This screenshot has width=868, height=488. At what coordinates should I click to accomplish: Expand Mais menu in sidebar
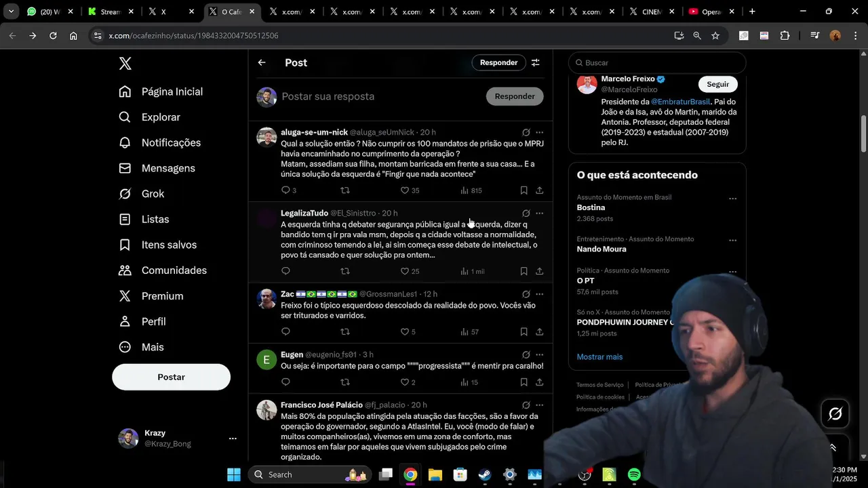(142, 347)
